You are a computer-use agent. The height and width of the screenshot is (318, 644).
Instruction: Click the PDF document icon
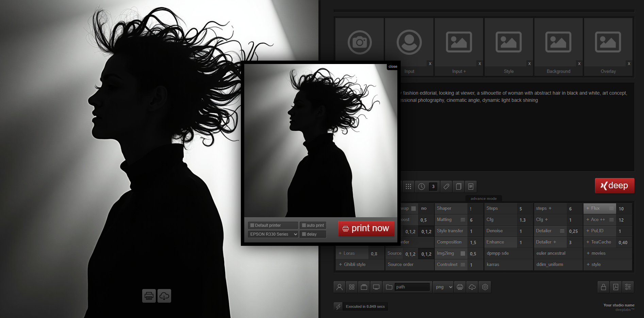[x=616, y=287]
